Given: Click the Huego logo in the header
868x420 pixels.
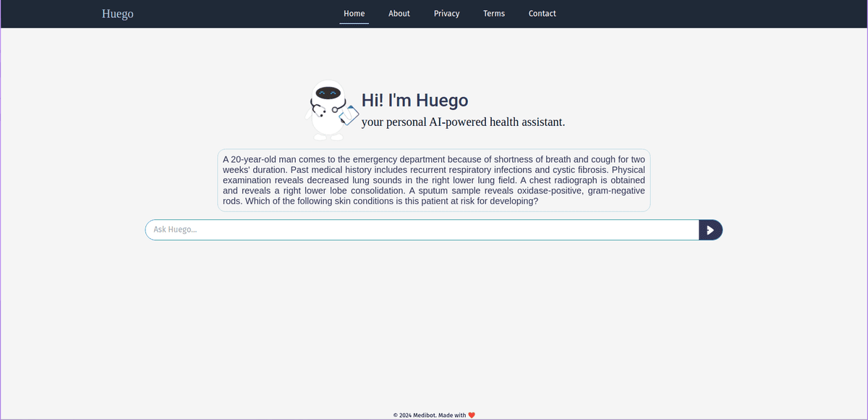Looking at the screenshot, I should 117,14.
